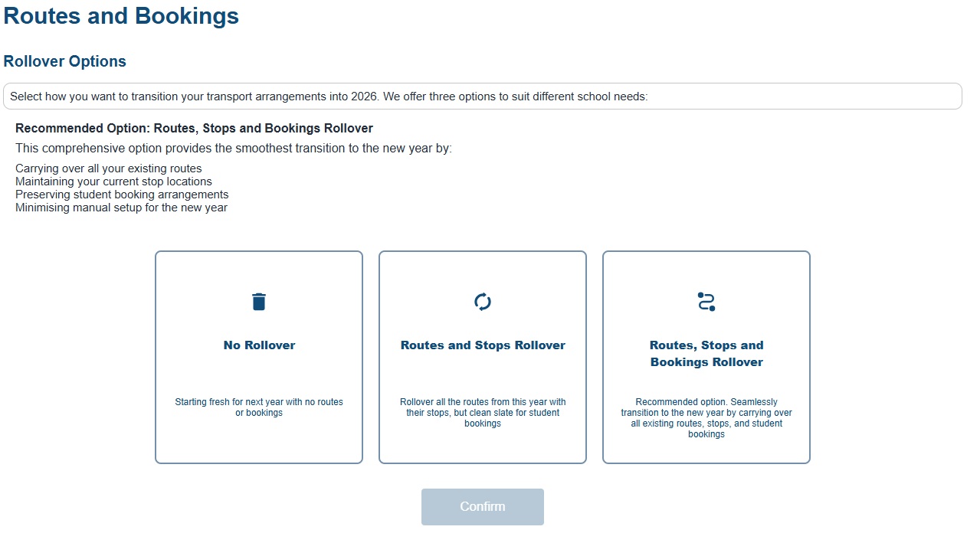Click the 'Recommended option. Seamlessly transition' description
This screenshot has height=556, width=980.
(x=706, y=418)
